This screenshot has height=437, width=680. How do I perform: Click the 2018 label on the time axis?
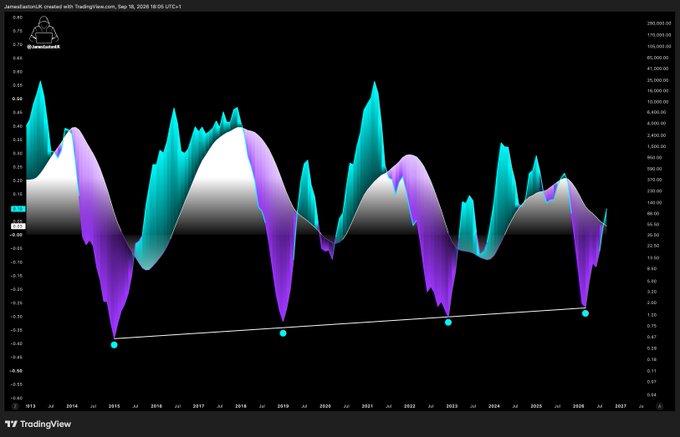click(241, 407)
